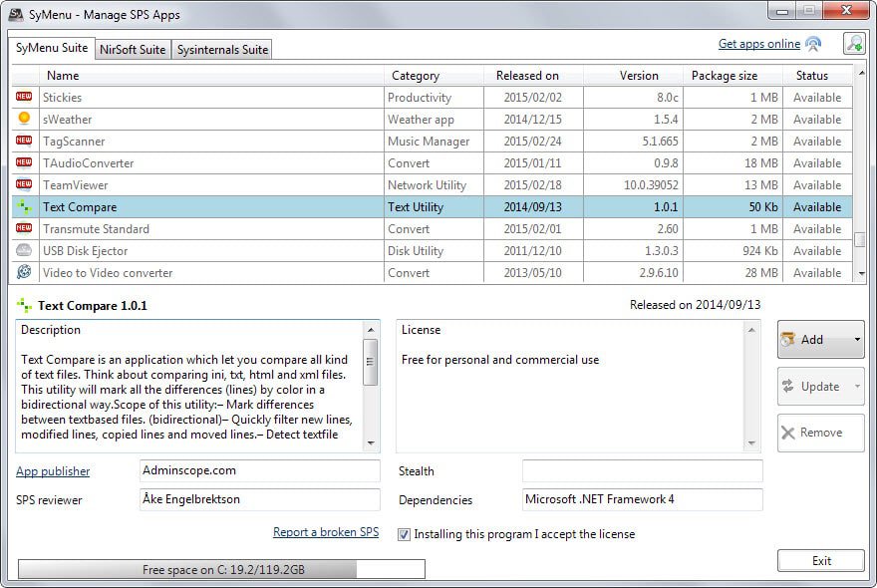Image resolution: width=877 pixels, height=588 pixels.
Task: Open the Update button dropdown arrow
Action: tap(857, 386)
